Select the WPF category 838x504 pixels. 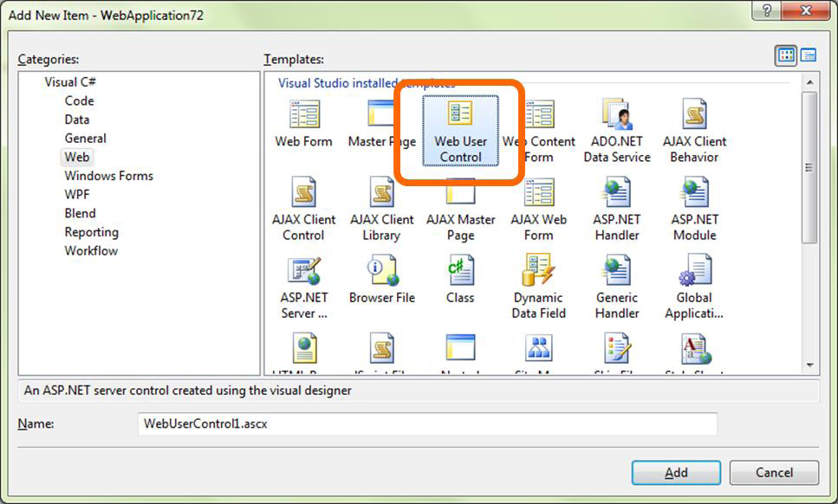pos(77,194)
